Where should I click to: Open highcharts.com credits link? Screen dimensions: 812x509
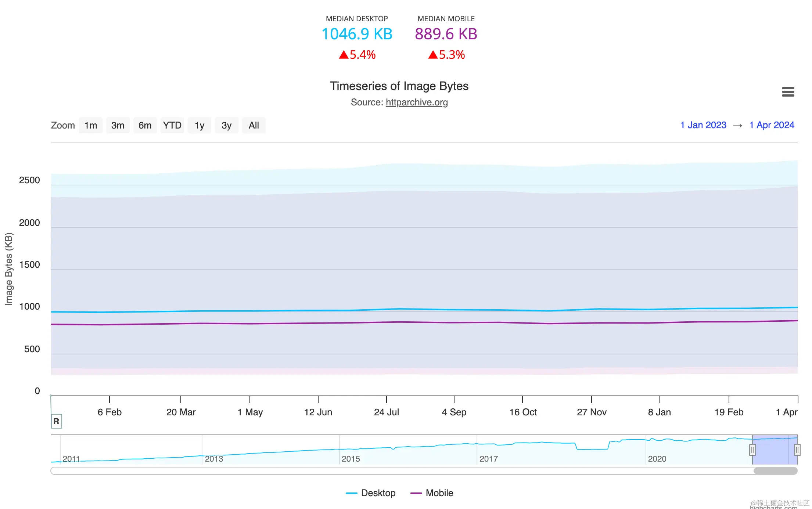(x=773, y=507)
